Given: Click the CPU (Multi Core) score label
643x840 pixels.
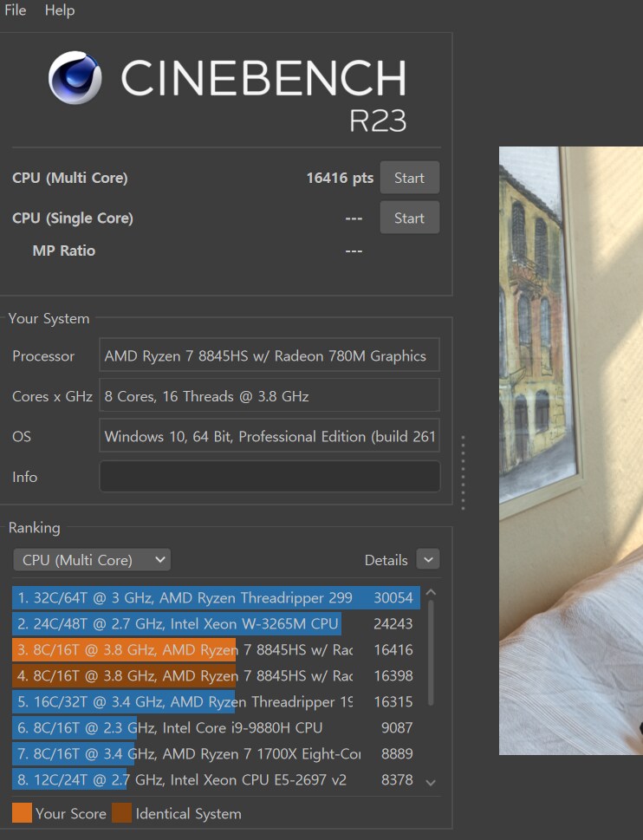Looking at the screenshot, I should point(70,178).
